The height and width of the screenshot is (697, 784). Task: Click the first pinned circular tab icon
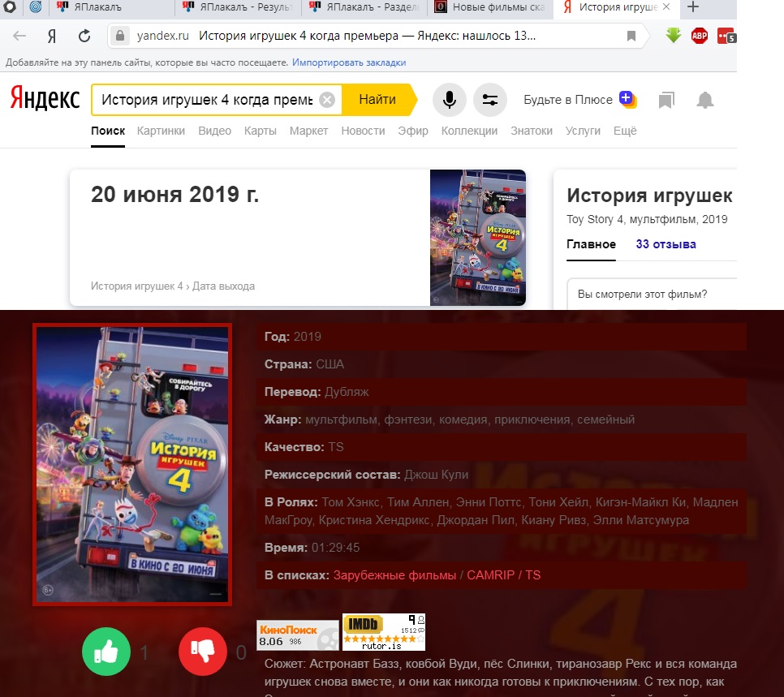tap(10, 7)
